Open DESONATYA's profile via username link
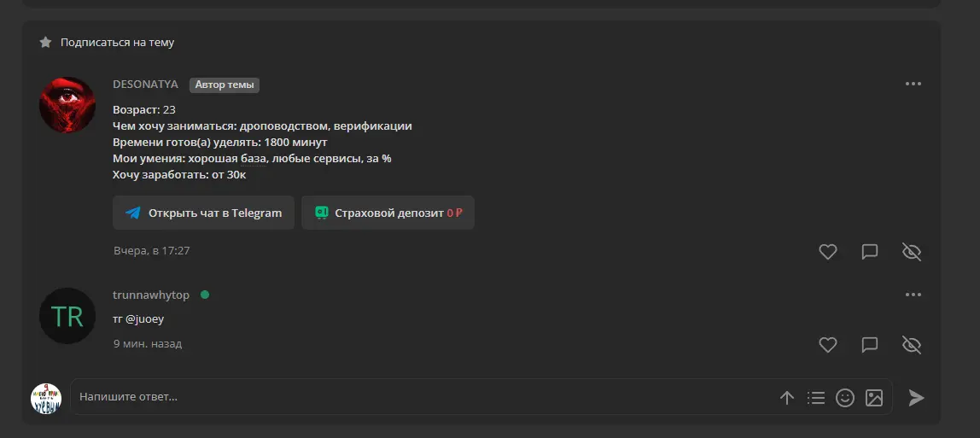This screenshot has height=438, width=980. tap(145, 85)
